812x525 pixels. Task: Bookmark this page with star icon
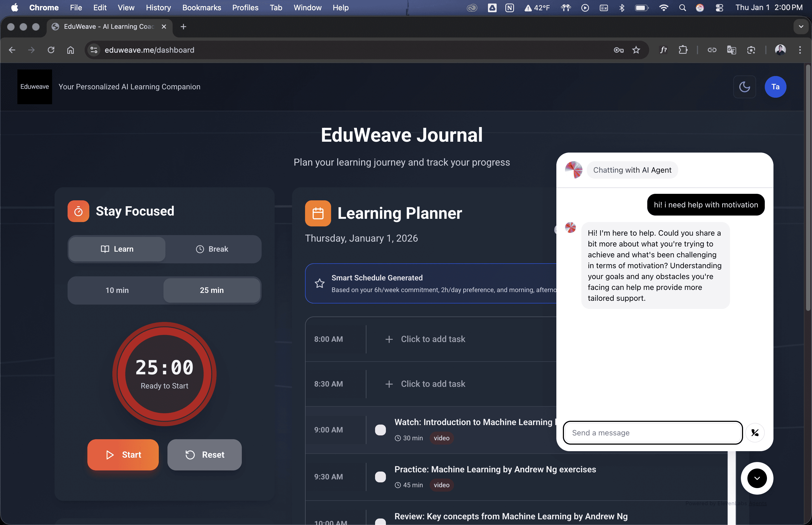(x=636, y=50)
